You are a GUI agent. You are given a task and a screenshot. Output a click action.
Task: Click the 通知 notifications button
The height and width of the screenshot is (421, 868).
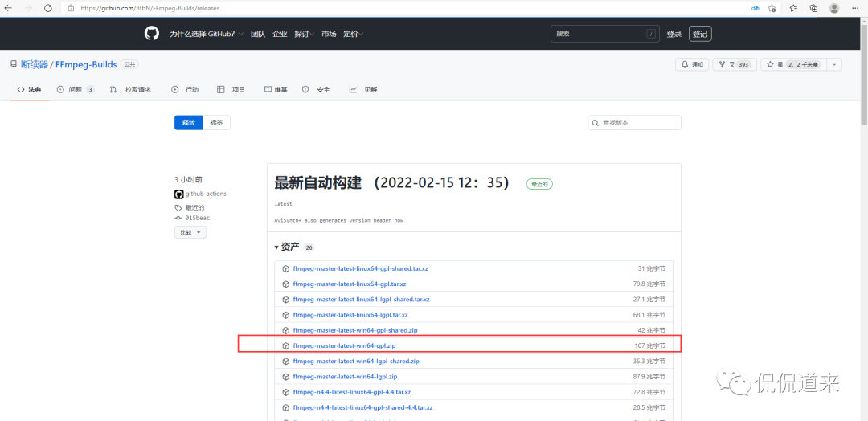pyautogui.click(x=692, y=65)
